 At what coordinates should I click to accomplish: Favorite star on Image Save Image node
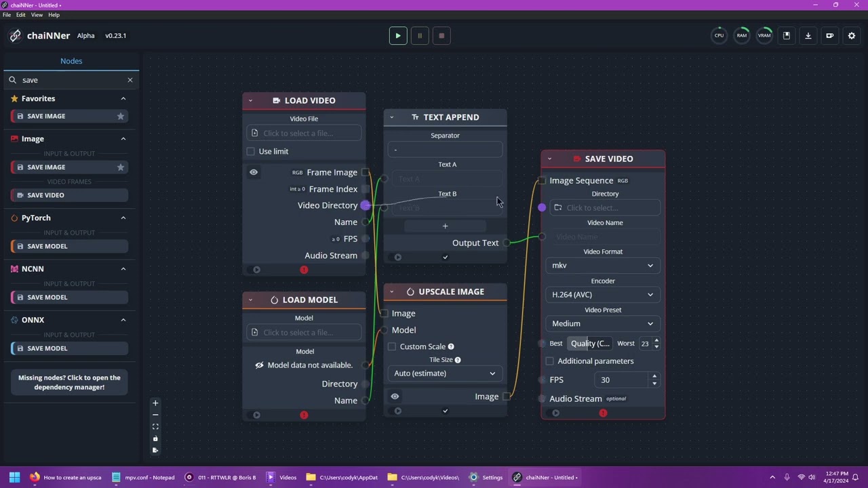121,167
